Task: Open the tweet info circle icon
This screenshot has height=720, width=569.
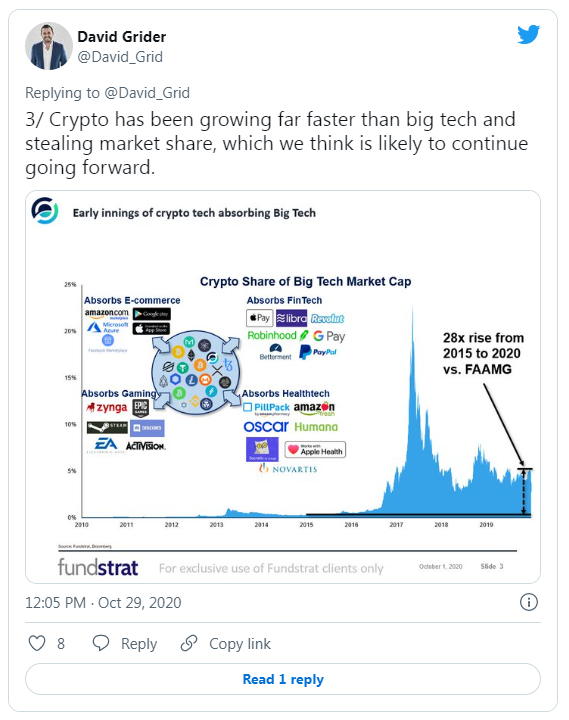Action: coord(529,602)
